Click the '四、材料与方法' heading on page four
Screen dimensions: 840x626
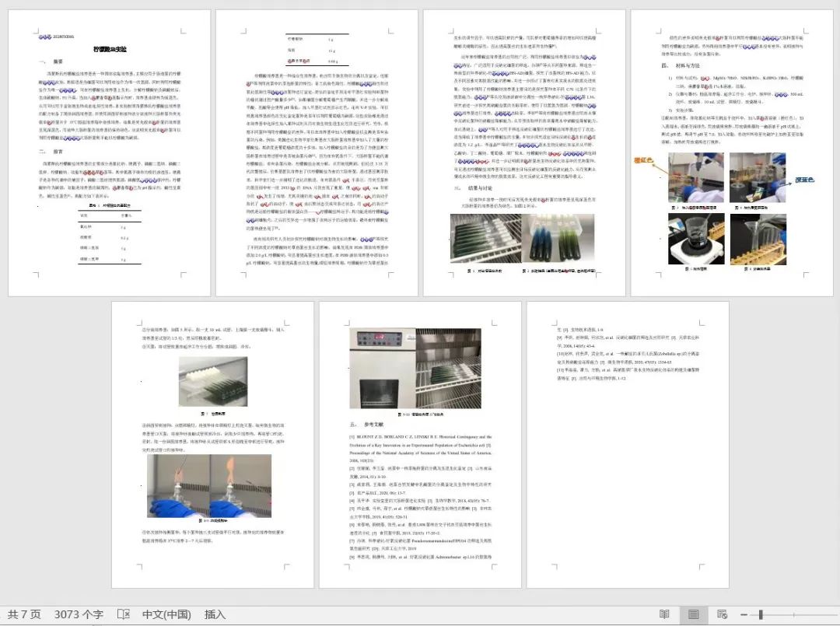coord(681,65)
